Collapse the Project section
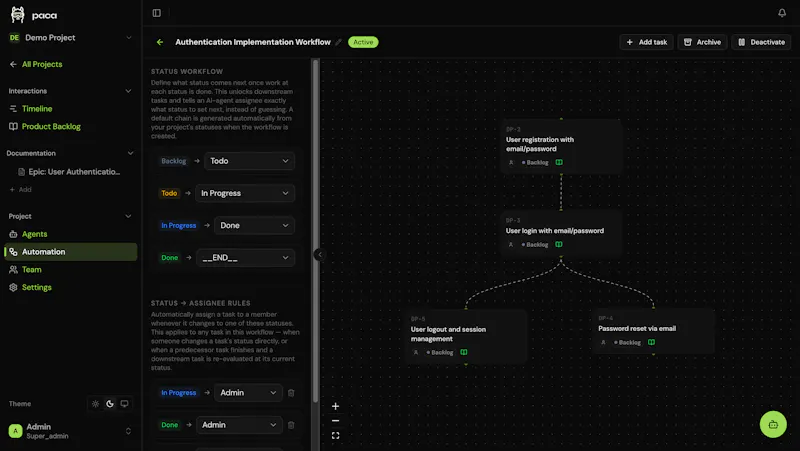 pyautogui.click(x=128, y=216)
